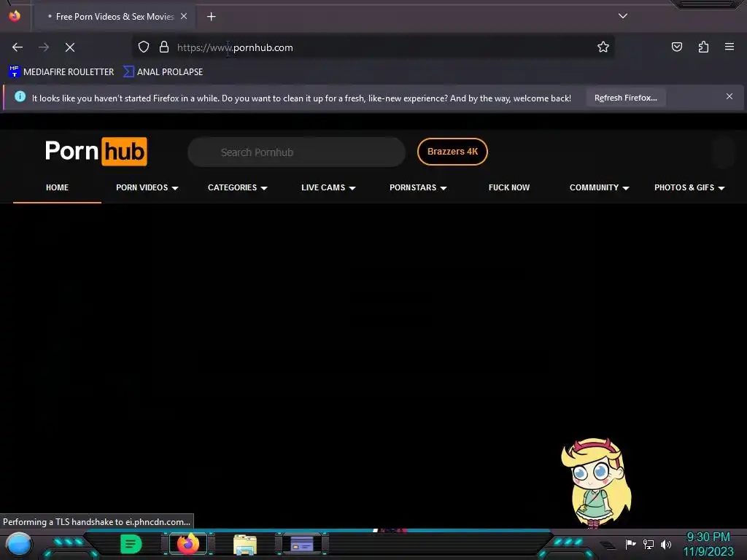Expand the PHOTOS & GIFS dropdown menu
This screenshot has height=560, width=747.
[x=689, y=187]
